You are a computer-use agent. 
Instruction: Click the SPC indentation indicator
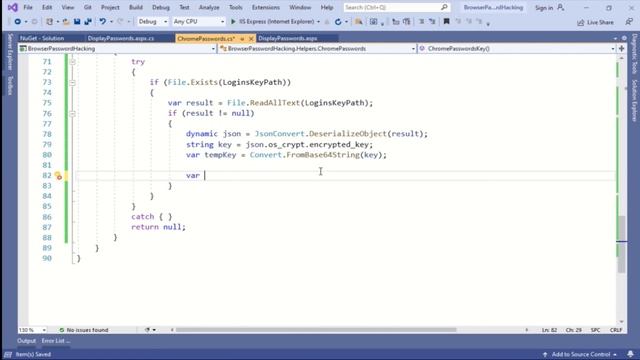(x=595, y=330)
